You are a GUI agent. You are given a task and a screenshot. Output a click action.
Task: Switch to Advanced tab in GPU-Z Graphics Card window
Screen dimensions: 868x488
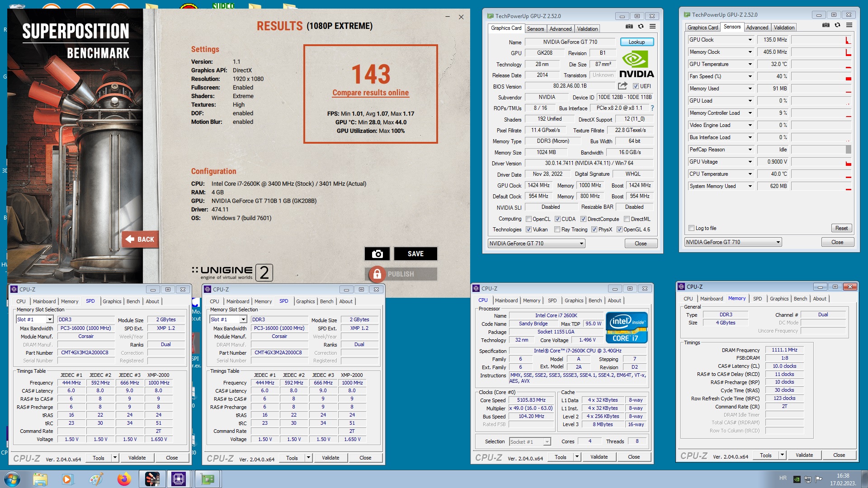pyautogui.click(x=561, y=29)
